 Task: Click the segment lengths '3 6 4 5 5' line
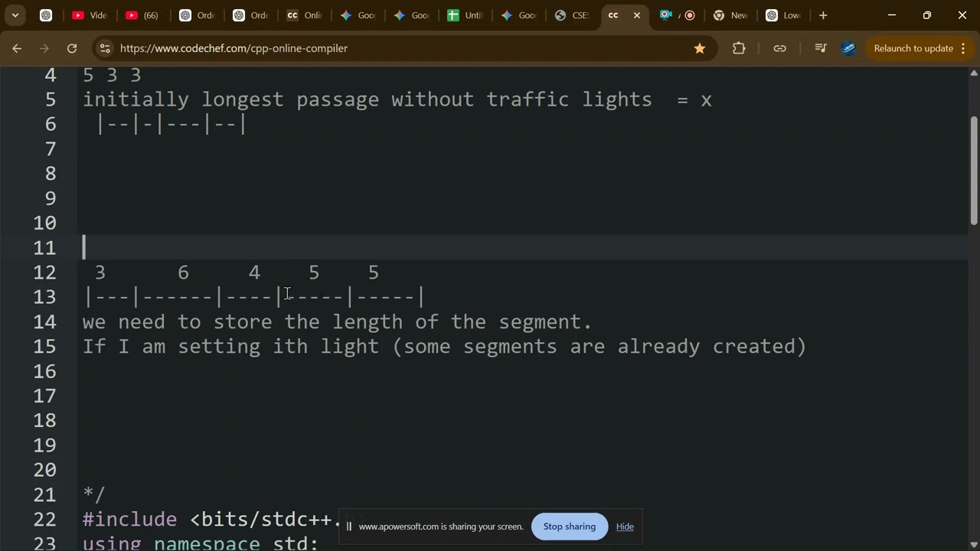[237, 272]
